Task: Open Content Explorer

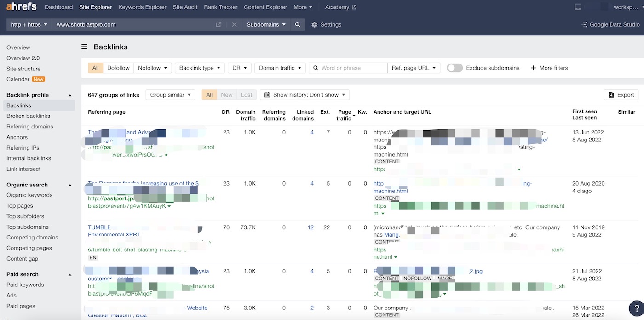Action: (x=265, y=7)
